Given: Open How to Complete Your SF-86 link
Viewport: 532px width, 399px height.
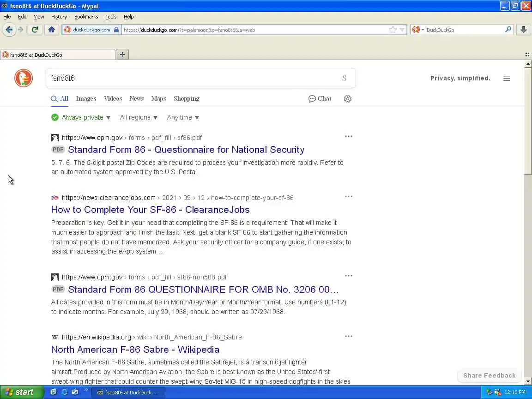Looking at the screenshot, I should click(150, 210).
